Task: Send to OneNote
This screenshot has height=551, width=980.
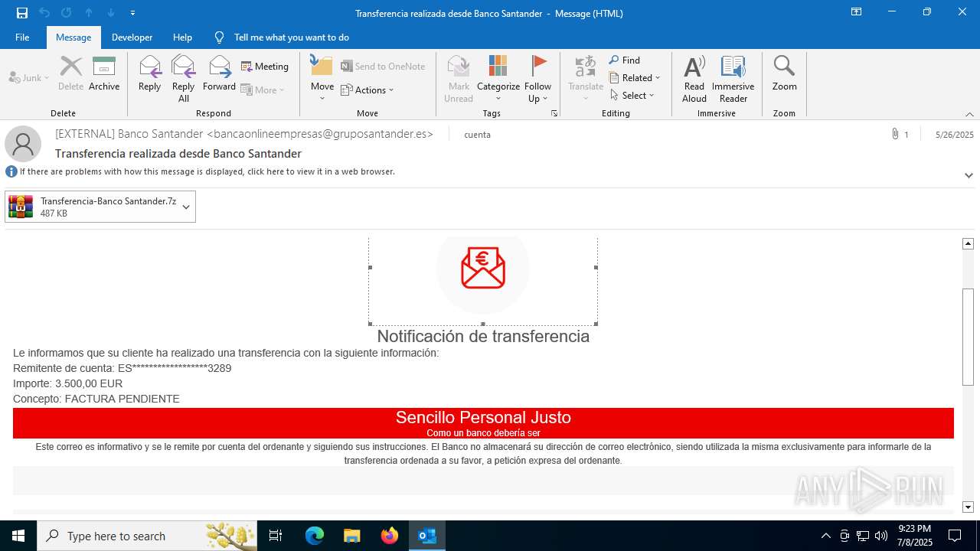Action: click(x=383, y=67)
